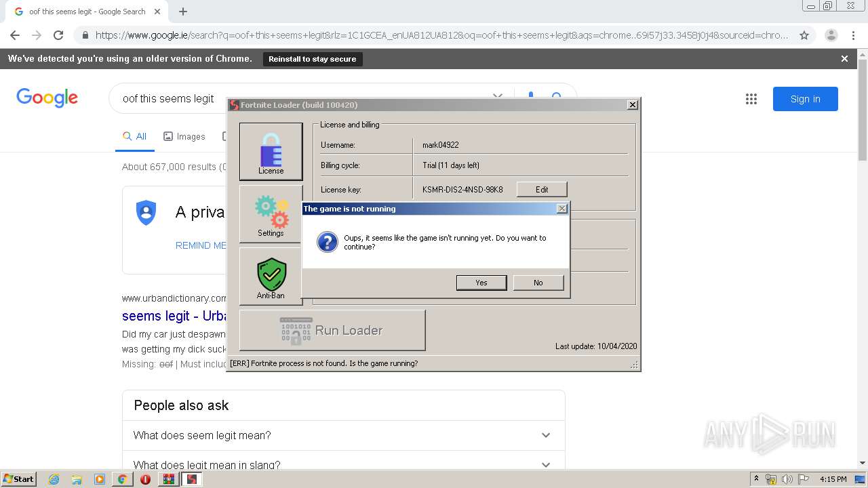The image size is (868, 488).
Task: Open the 'seems legit - Urban' result link
Action: coord(174,316)
